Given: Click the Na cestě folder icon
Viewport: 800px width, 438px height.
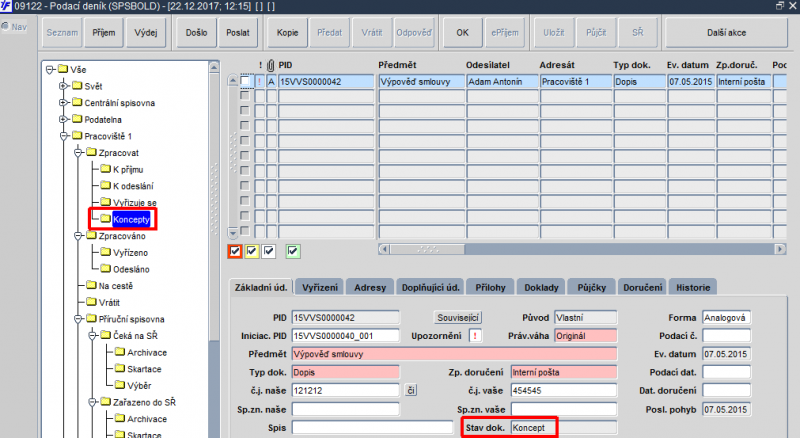Looking at the screenshot, I should point(91,285).
